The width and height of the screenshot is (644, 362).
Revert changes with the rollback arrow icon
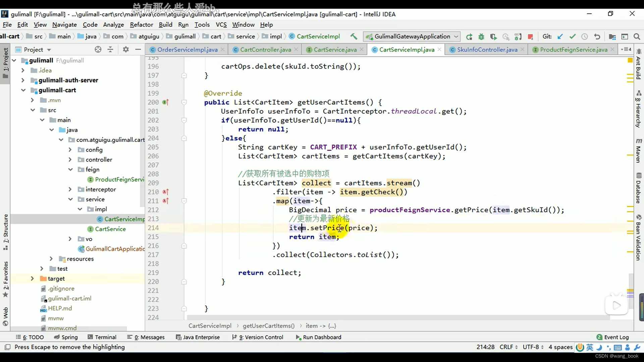[597, 37]
